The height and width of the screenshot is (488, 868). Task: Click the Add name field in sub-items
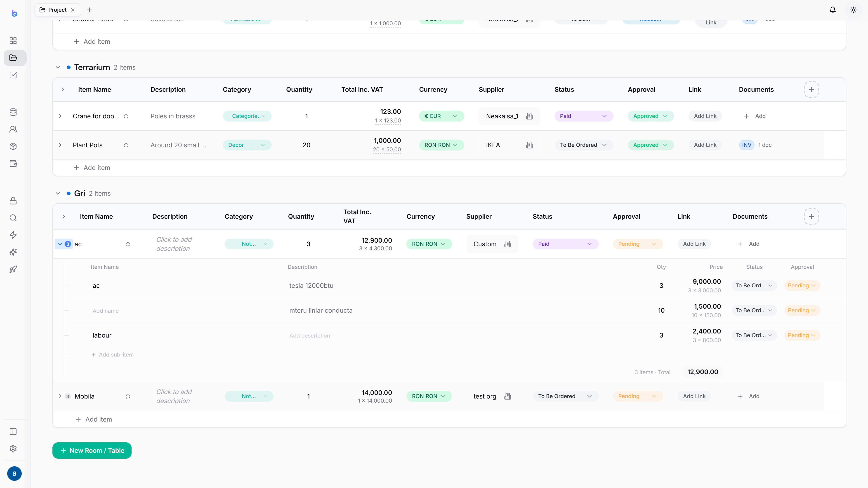point(106,311)
